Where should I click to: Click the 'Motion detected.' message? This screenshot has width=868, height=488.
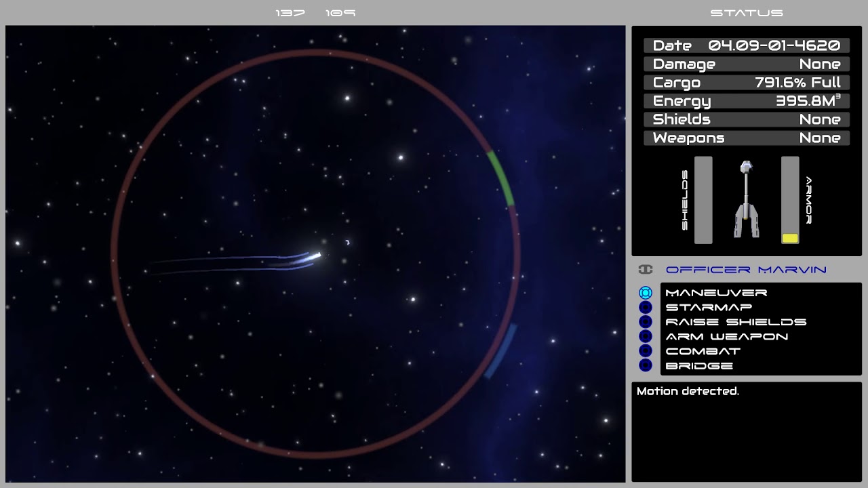pos(688,391)
